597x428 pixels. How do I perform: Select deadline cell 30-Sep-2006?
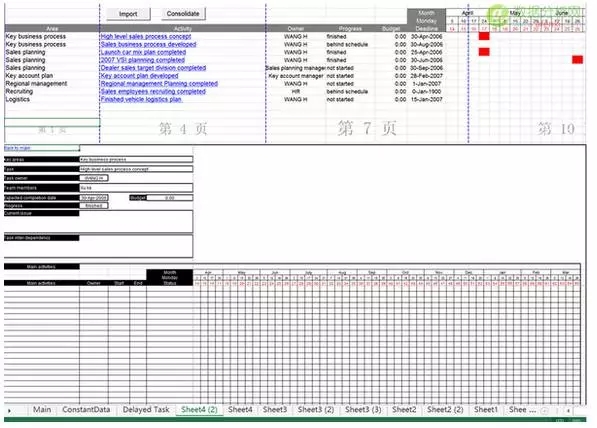pyautogui.click(x=426, y=68)
